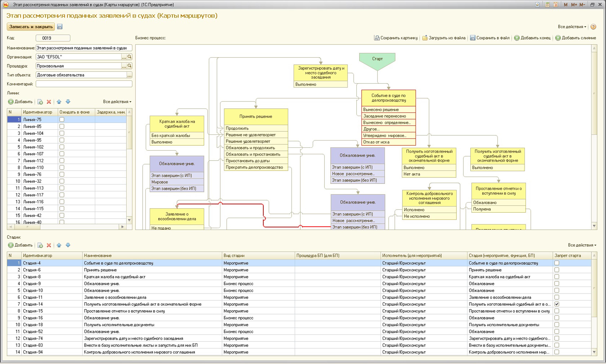Viewport: 606px width, 364px height.
Task: Delete selected line with red X
Action: [49, 102]
